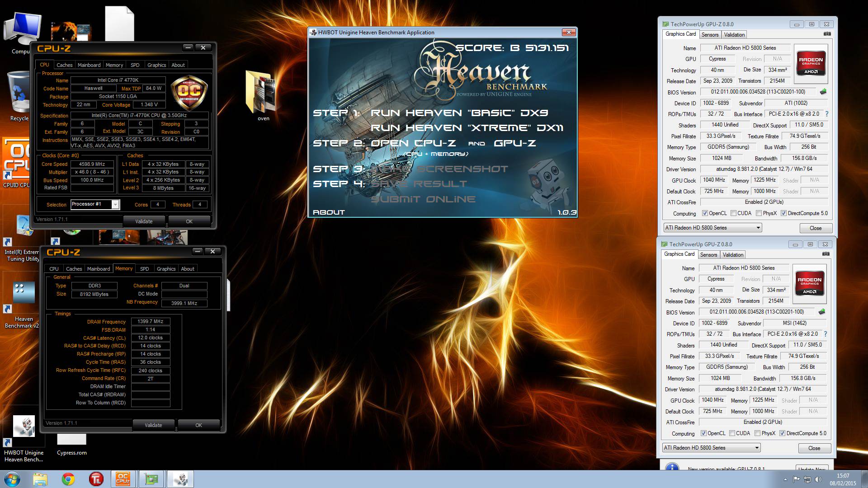Open the red TL taskbar application
The image size is (868, 488).
96,479
